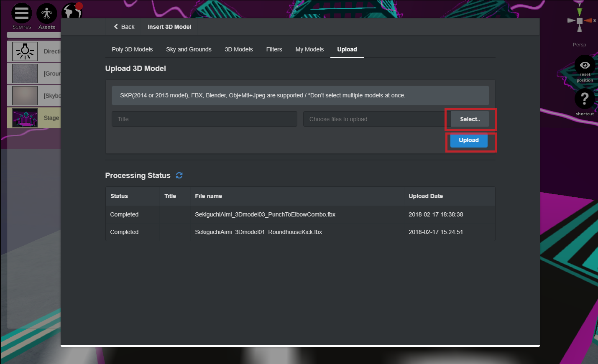Click the date 2018-02-17 15:24:51
Image resolution: width=598 pixels, height=364 pixels.
(436, 232)
